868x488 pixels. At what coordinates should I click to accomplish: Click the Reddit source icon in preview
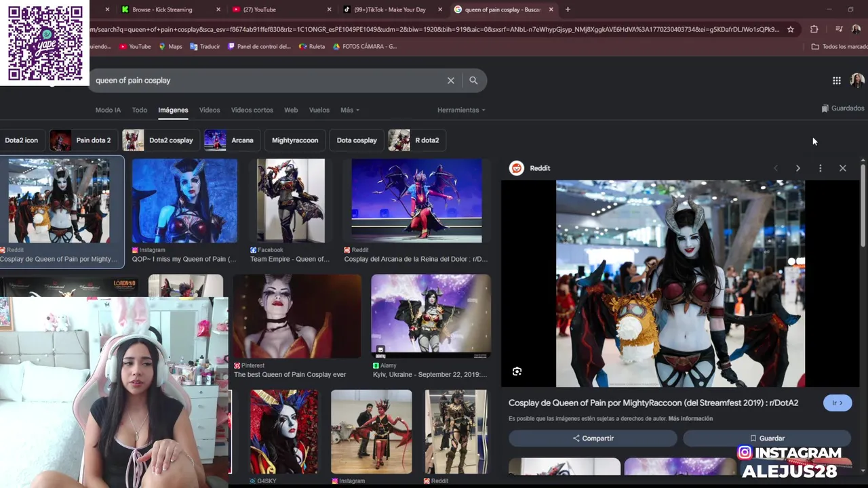(517, 168)
